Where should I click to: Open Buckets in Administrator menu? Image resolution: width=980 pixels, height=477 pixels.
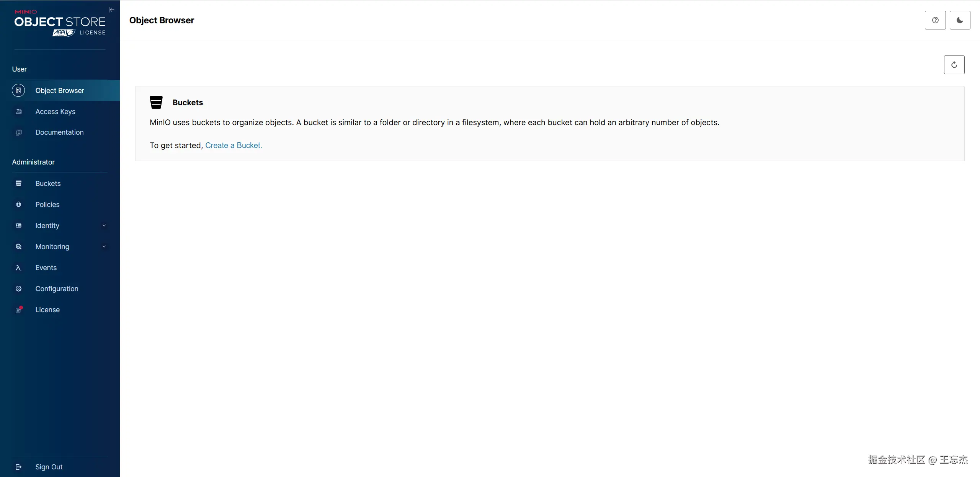(48, 184)
